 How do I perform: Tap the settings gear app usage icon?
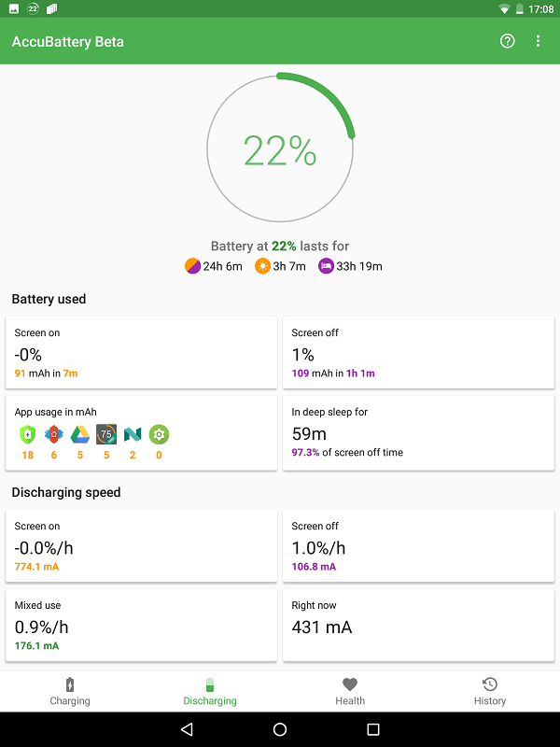coord(159,434)
